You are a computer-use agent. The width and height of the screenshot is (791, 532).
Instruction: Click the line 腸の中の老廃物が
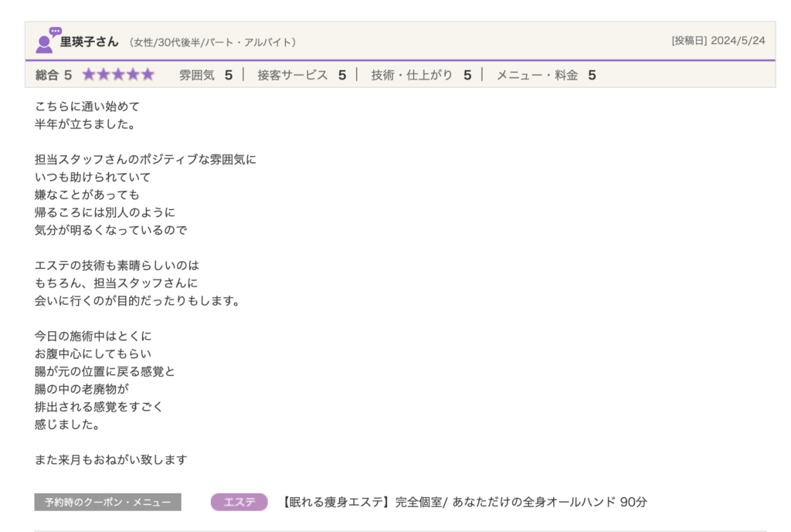[82, 389]
